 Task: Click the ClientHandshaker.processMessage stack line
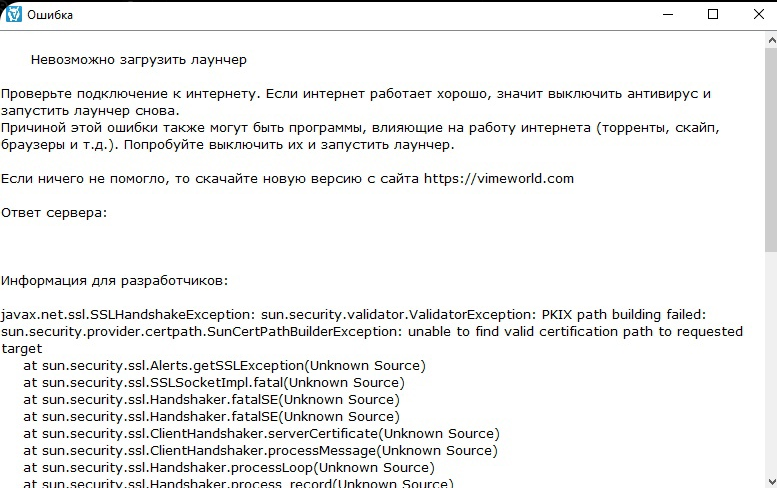tap(261, 450)
